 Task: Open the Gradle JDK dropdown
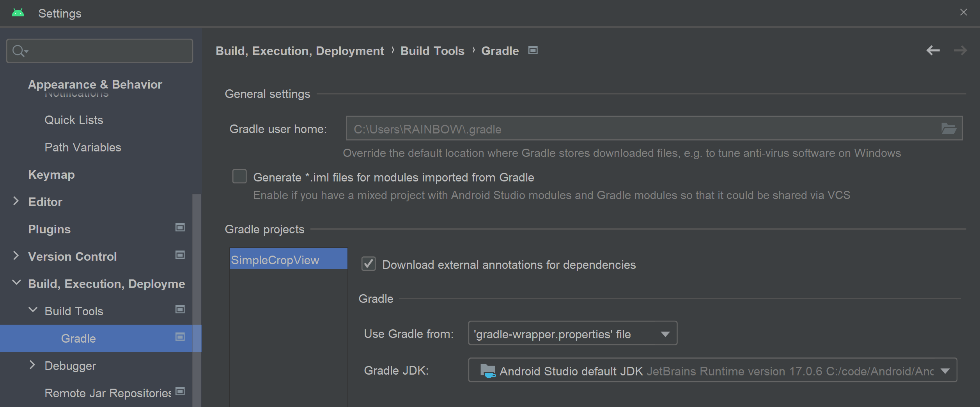coord(712,370)
